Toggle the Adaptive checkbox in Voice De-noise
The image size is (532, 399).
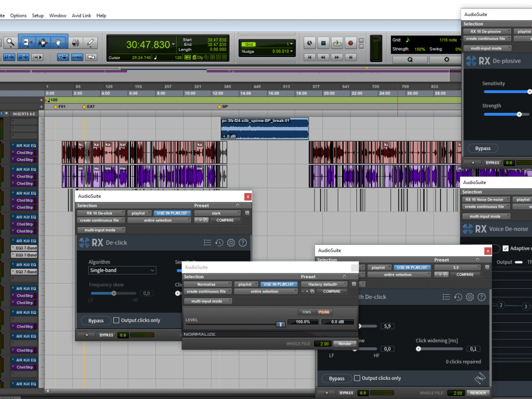(505, 248)
